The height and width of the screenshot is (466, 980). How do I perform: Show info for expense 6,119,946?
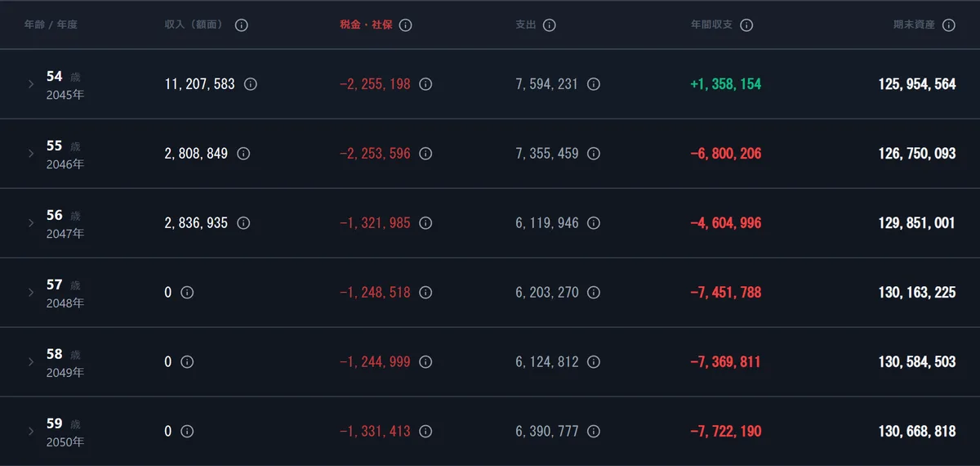click(x=594, y=223)
